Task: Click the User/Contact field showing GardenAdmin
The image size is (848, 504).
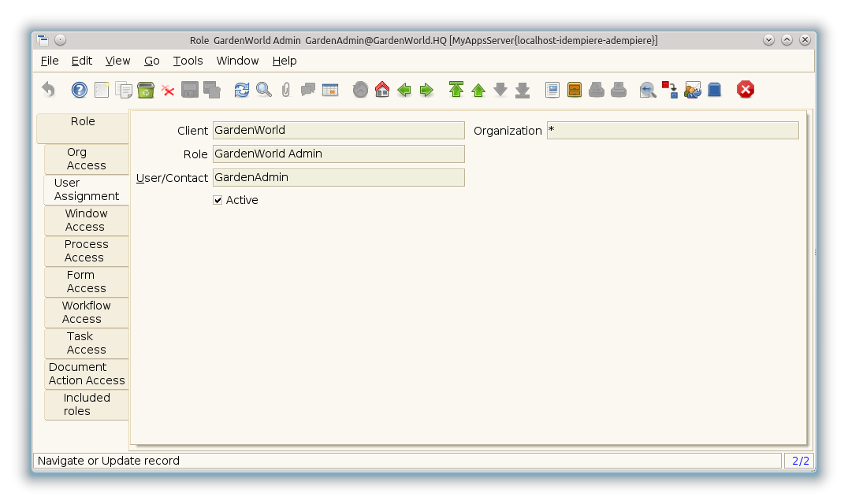Action: coord(338,178)
